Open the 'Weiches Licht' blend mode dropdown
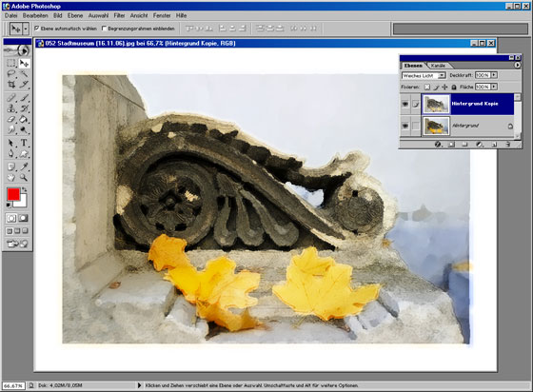The image size is (533, 392). point(424,75)
